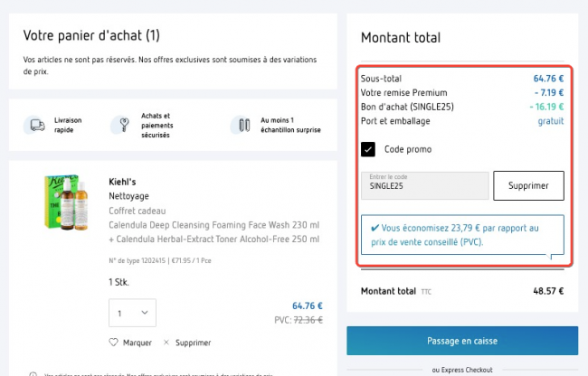Click Supprimer button to remove promo code
Screen dimensions: 588x376
point(528,186)
